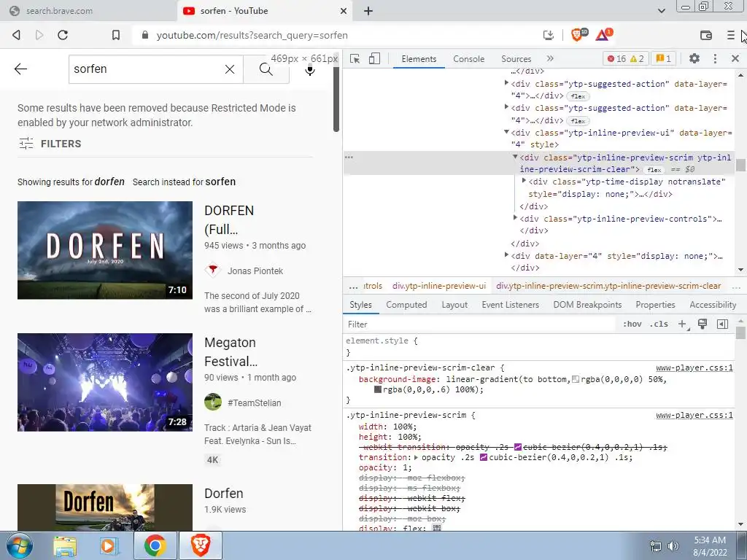Play the DORFEN storm video thumbnail
This screenshot has height=560, width=747.
105,250
